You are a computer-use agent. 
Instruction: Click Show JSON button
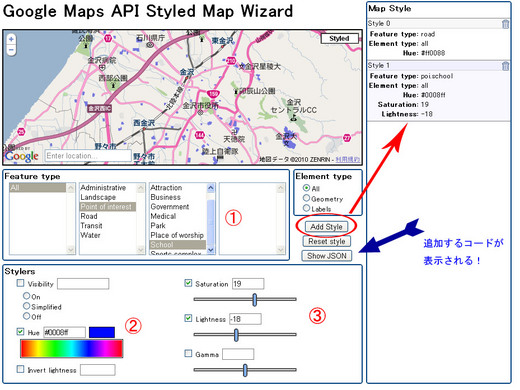pos(327,256)
